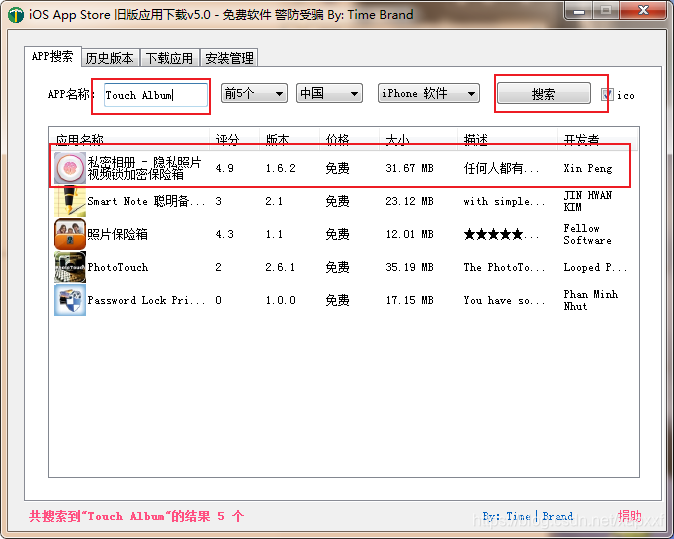Click the green app logo in title bar

click(x=16, y=15)
